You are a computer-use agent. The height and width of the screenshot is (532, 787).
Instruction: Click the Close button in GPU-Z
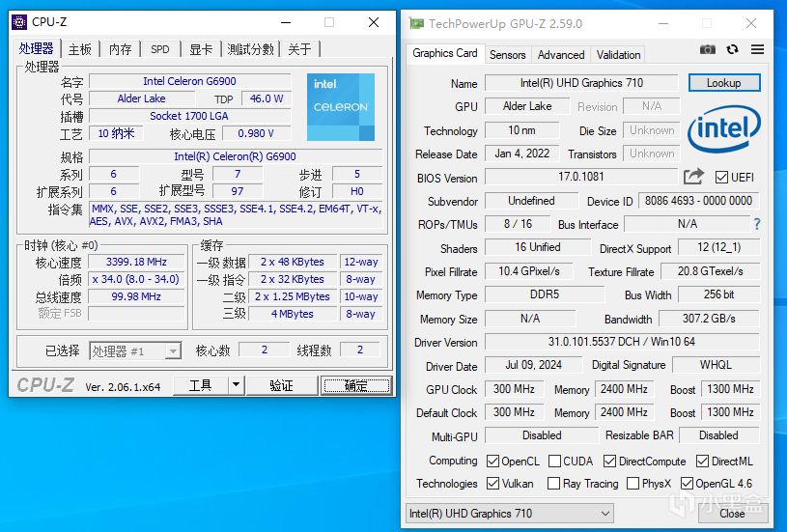[x=732, y=514]
